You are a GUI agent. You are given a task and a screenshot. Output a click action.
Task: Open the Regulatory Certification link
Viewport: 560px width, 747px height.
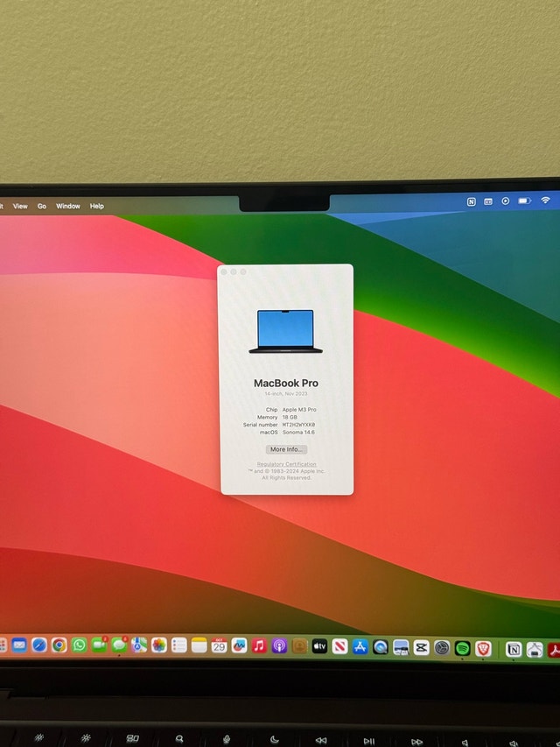pyautogui.click(x=287, y=464)
